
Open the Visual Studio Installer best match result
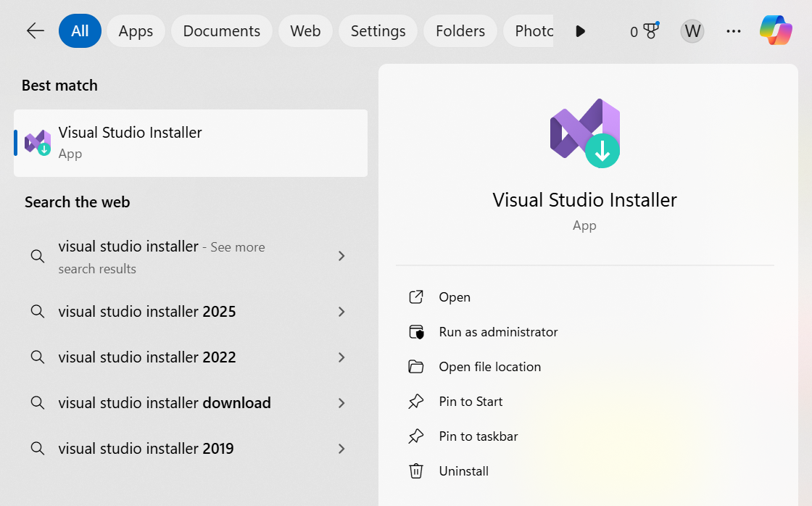pos(191,143)
